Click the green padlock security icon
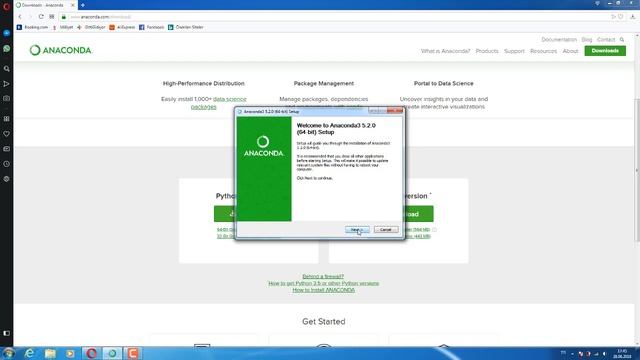Screen dimensions: 640x360 click(x=64, y=17)
